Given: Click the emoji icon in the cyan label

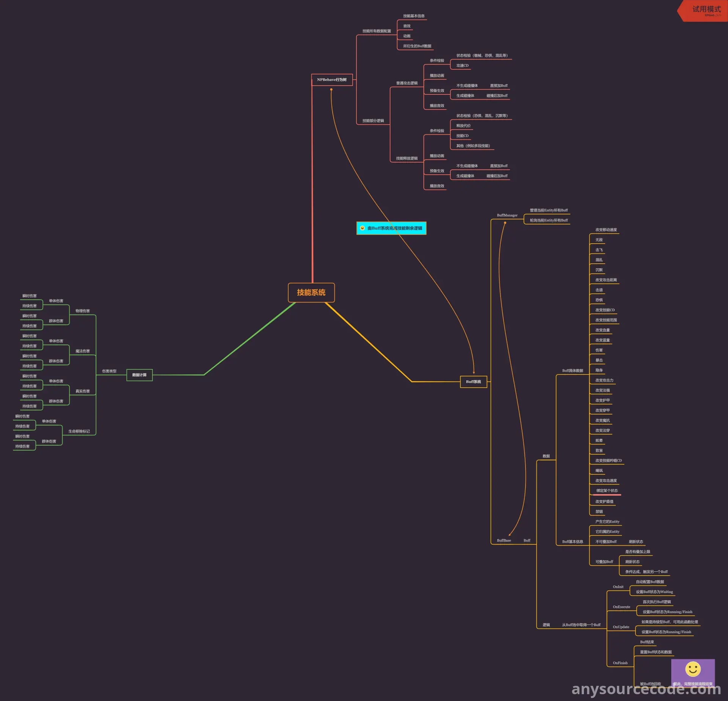Looking at the screenshot, I should [x=362, y=228].
